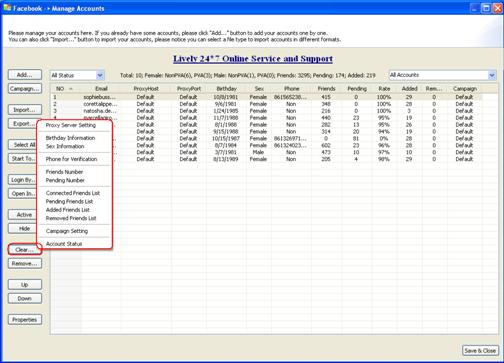The width and height of the screenshot is (504, 363).
Task: Select the Account Status menu entry
Action: 64,244
